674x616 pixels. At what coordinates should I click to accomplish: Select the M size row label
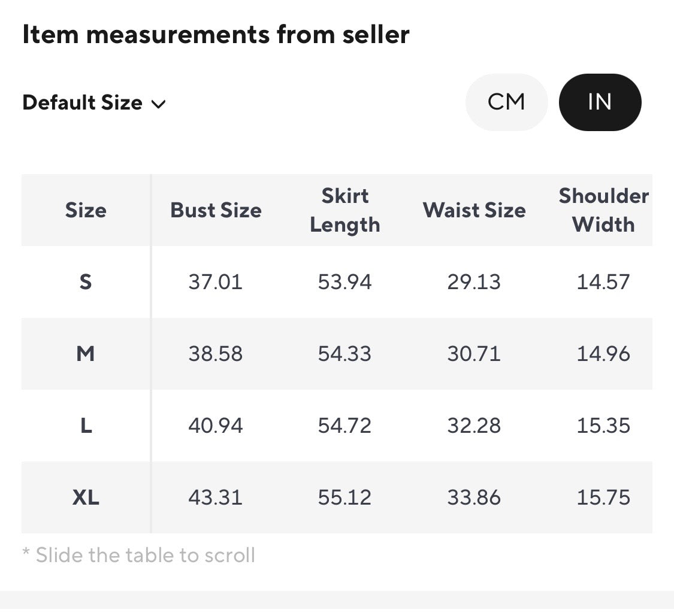86,354
